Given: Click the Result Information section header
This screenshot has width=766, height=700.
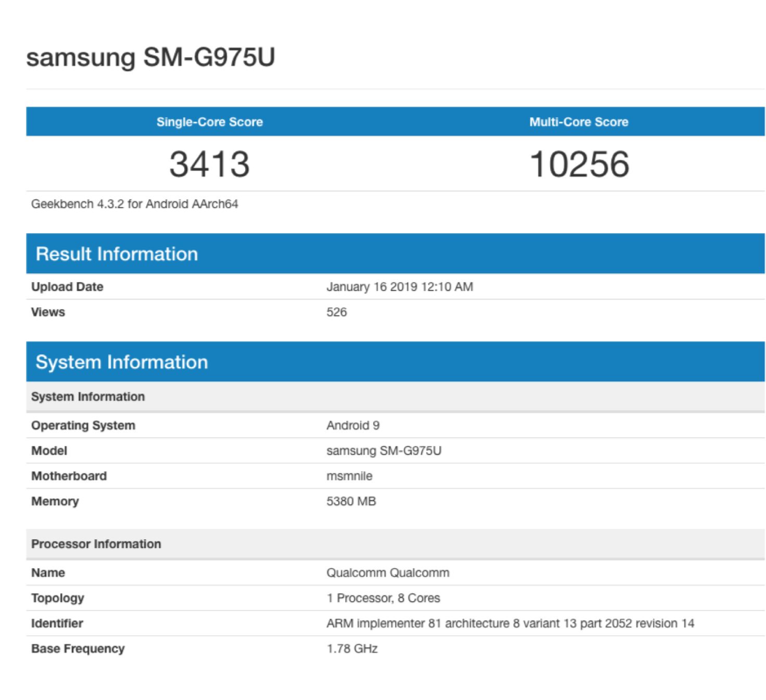Looking at the screenshot, I should (117, 254).
